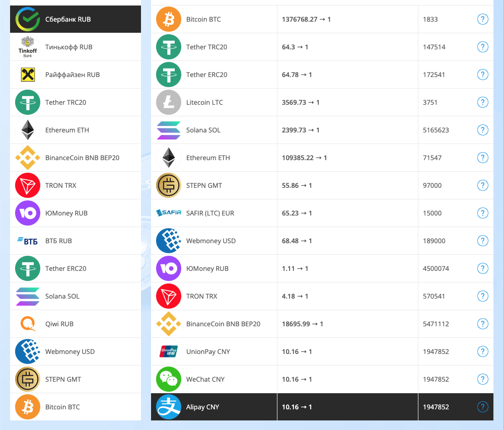This screenshot has width=504, height=430.
Task: Open help icon for Tether TRC20 row
Action: coord(482,47)
